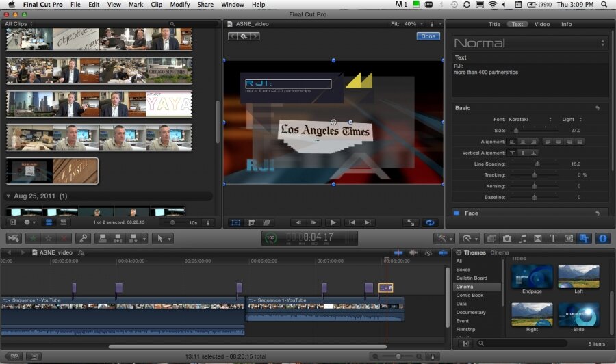Screen dimensions: 616x364
Task: Play the viewer video
Action: (x=333, y=222)
